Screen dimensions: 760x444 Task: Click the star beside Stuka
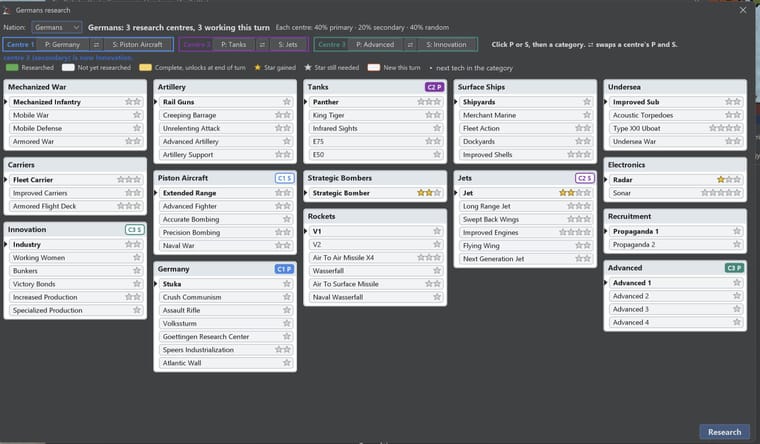(x=287, y=284)
